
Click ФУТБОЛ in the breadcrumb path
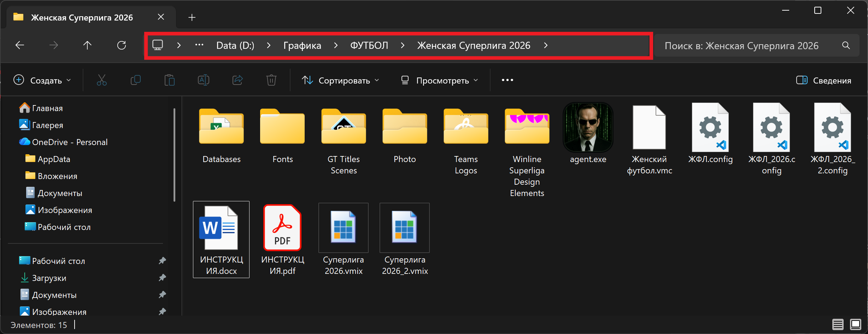369,45
